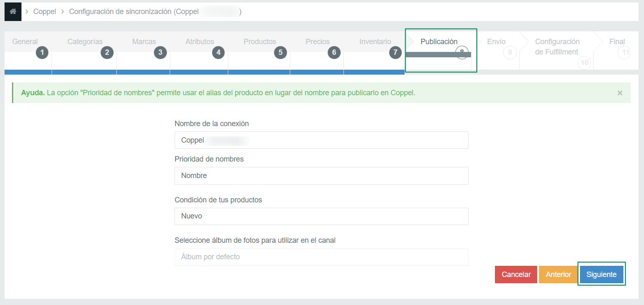Click the Prioridad de nombres label
The height and width of the screenshot is (305, 644).
pyautogui.click(x=209, y=159)
